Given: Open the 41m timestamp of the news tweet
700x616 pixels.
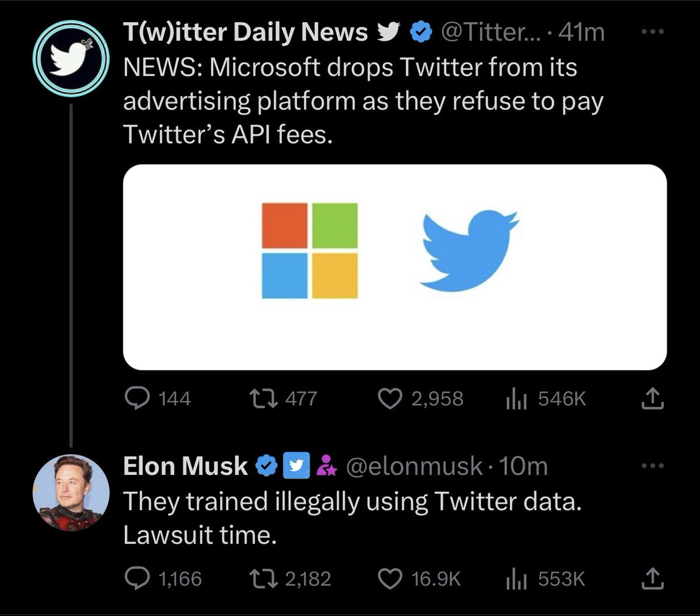Looking at the screenshot, I should tap(581, 33).
